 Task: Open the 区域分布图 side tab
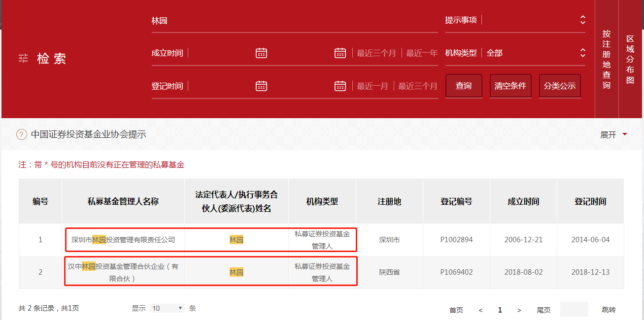click(630, 59)
